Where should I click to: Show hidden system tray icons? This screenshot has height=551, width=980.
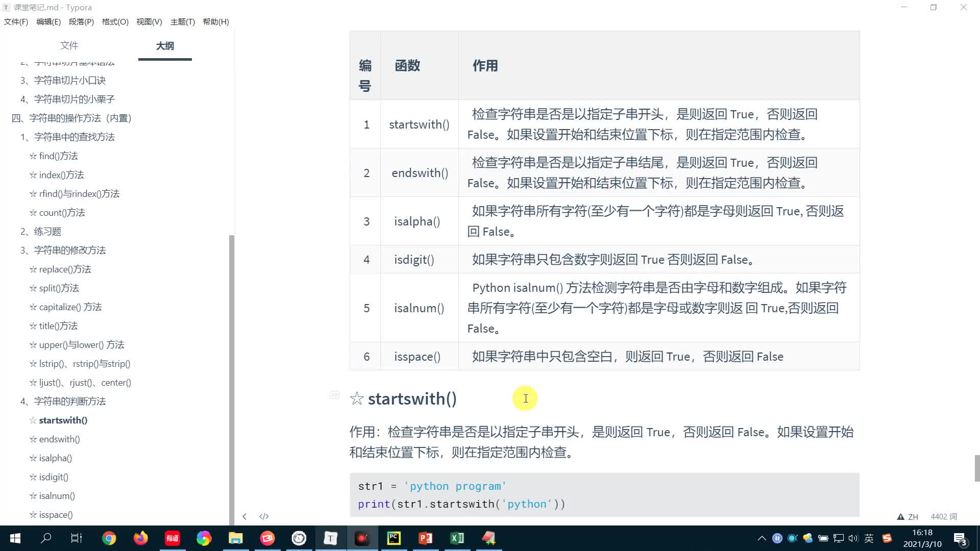(762, 538)
